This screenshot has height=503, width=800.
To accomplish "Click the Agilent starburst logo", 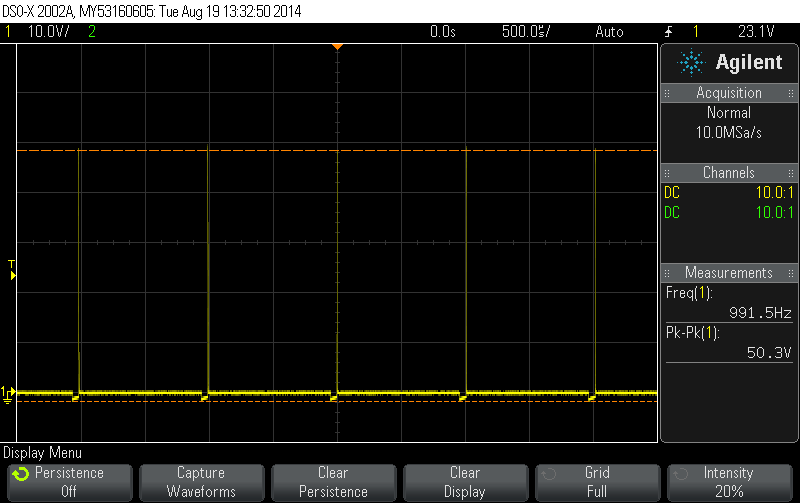I will coord(691,63).
